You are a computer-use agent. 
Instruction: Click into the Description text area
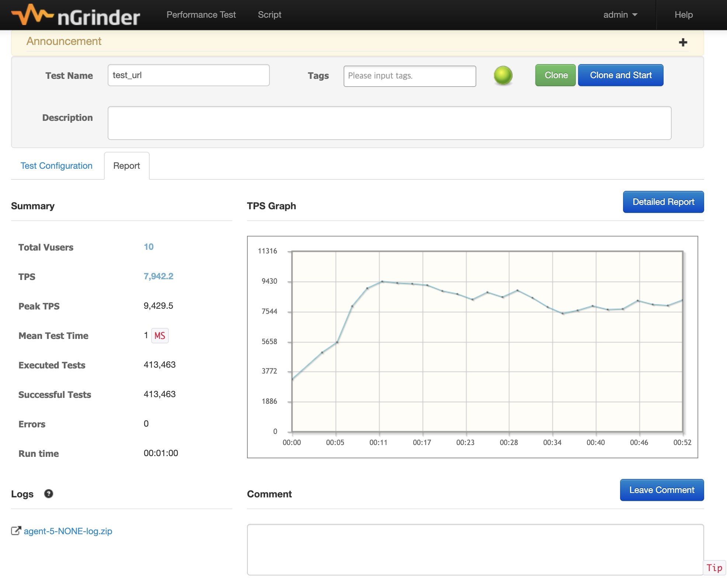point(389,123)
